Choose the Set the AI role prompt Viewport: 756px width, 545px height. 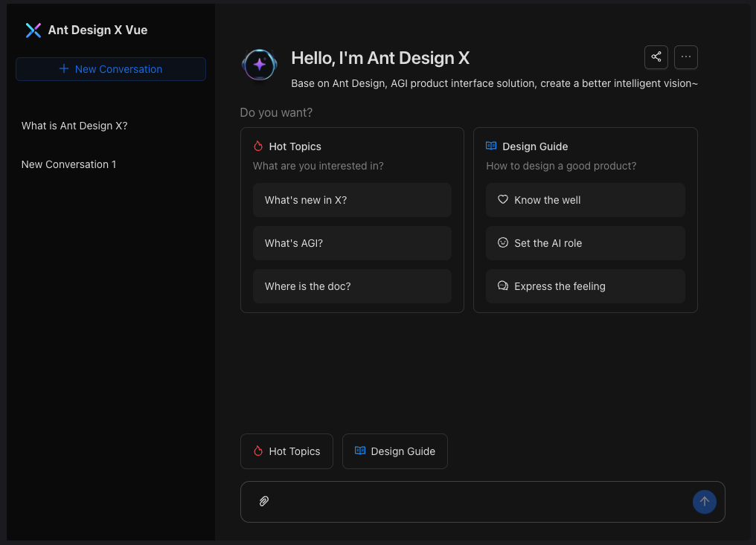point(585,243)
